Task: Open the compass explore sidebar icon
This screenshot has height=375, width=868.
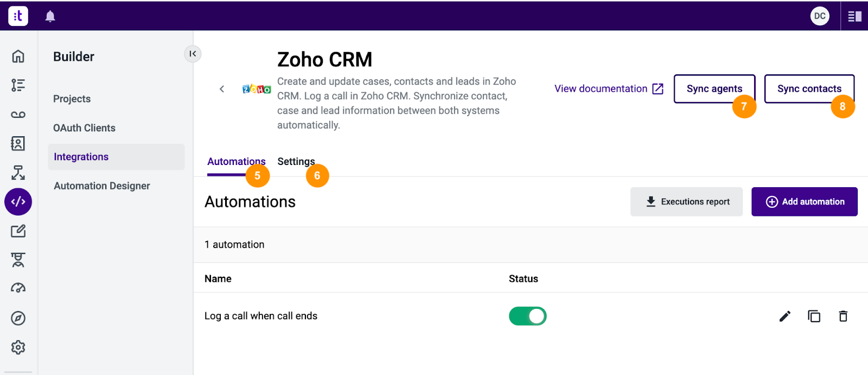Action: tap(18, 318)
